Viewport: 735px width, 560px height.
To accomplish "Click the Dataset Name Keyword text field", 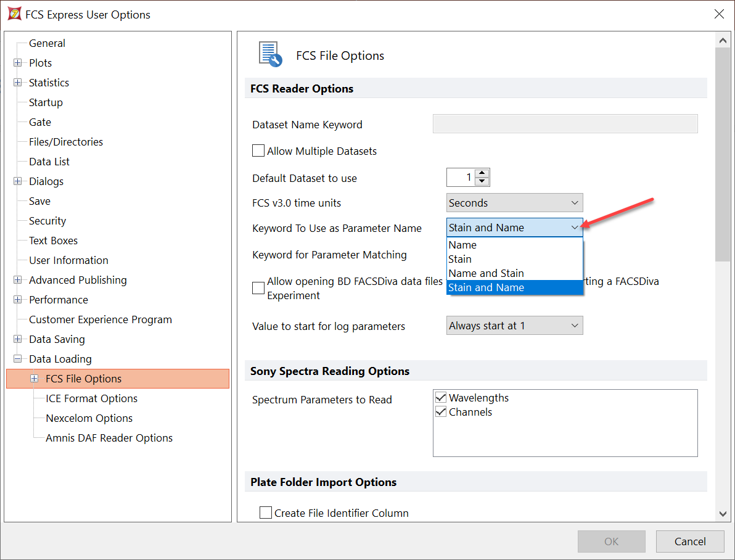I will pos(565,124).
